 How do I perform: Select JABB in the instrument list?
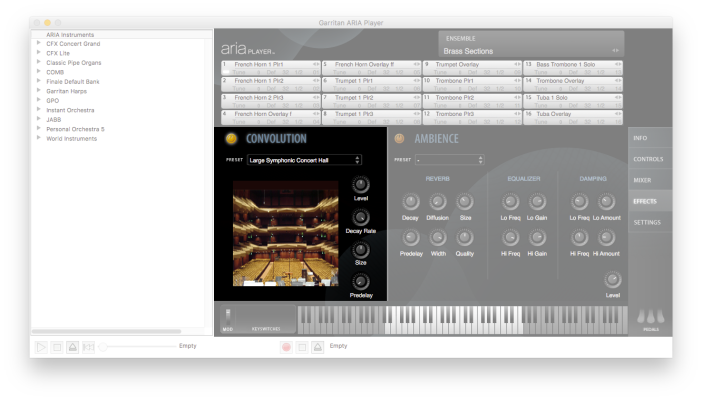pyautogui.click(x=54, y=120)
